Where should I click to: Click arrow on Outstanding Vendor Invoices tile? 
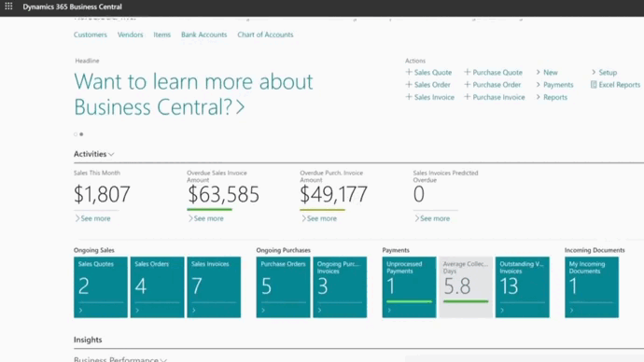tap(502, 311)
